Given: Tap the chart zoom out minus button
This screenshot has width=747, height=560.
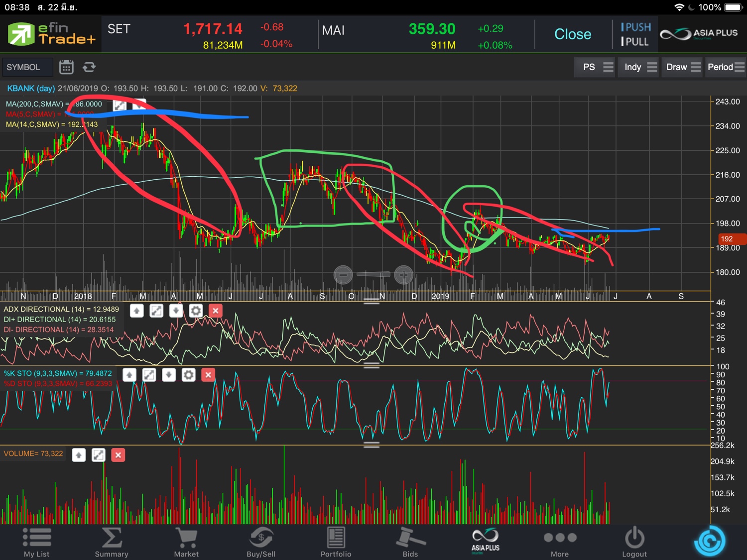Looking at the screenshot, I should [343, 275].
